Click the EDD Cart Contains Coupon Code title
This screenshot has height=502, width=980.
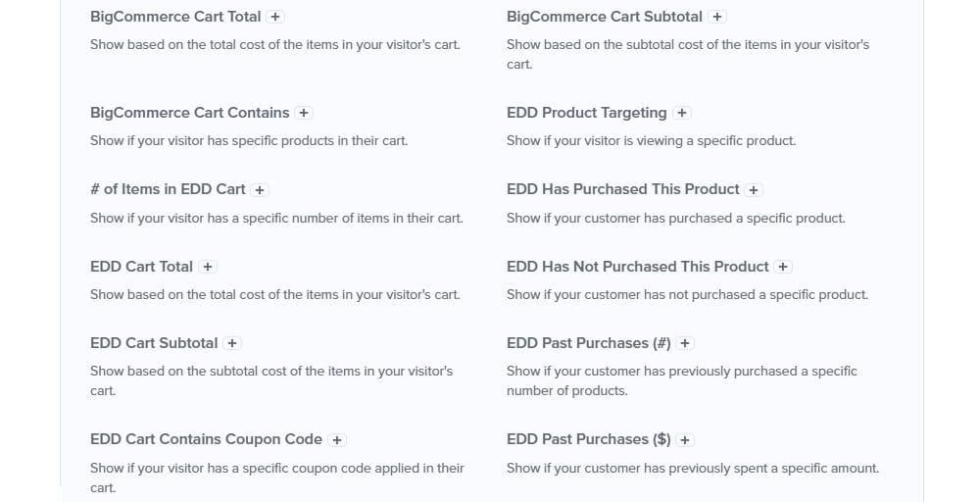pos(206,439)
